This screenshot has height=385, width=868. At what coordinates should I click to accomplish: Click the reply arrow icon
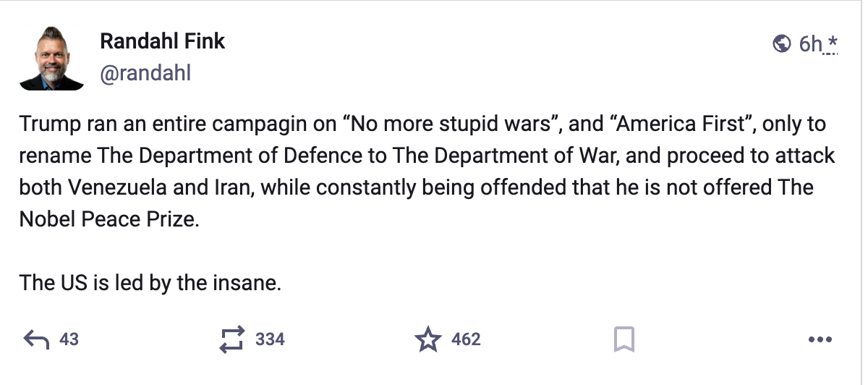(x=37, y=339)
